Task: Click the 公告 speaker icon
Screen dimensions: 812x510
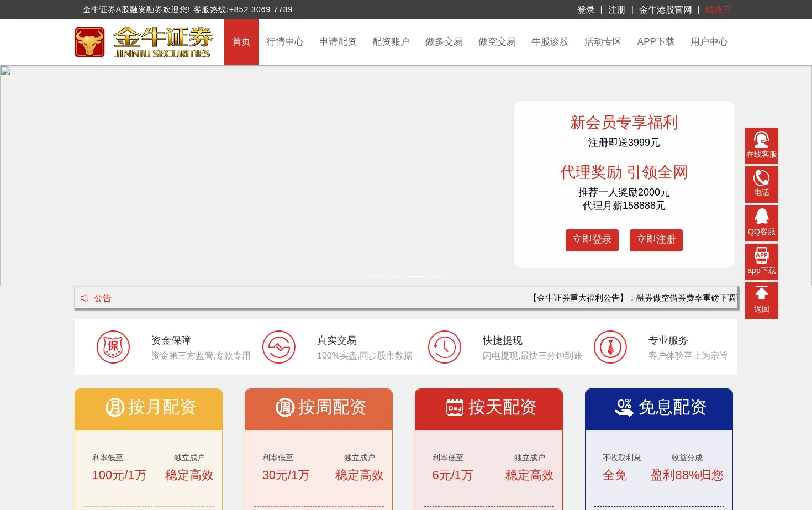Action: coord(85,298)
